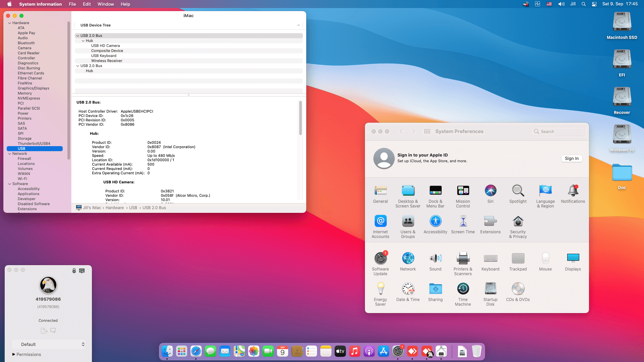Open Internet Accounts preferences
Image resolution: width=644 pixels, height=362 pixels.
tap(380, 227)
